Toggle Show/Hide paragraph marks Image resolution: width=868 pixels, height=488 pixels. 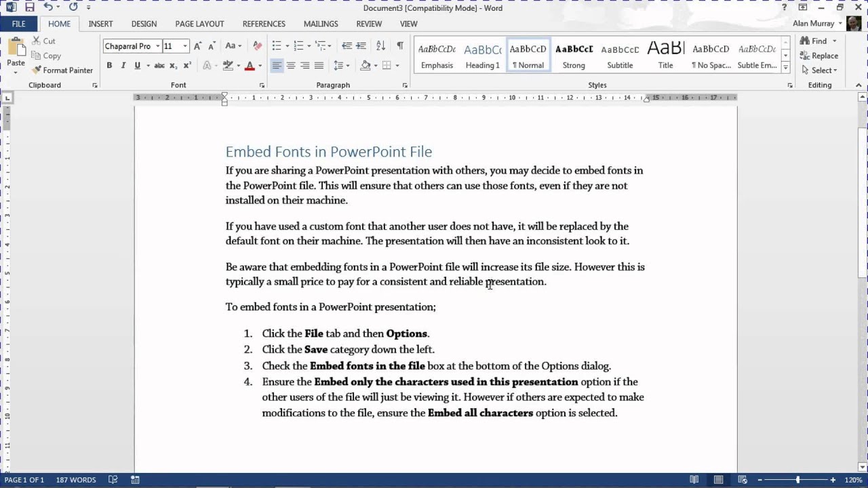click(x=400, y=46)
